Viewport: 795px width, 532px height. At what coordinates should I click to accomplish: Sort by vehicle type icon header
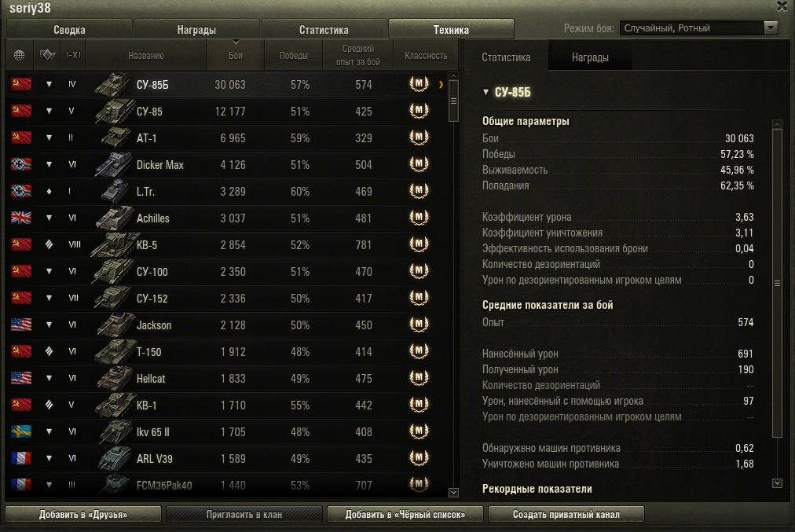tap(48, 55)
